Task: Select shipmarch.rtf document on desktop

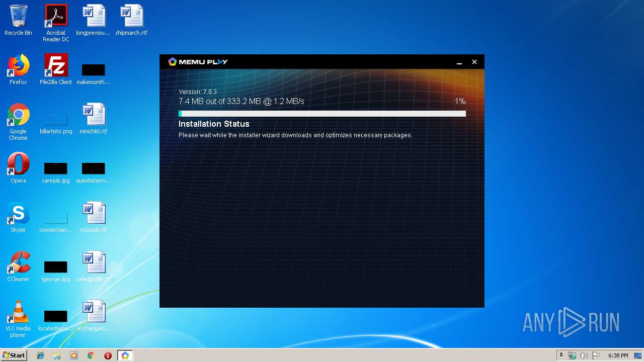Action: pos(131,20)
